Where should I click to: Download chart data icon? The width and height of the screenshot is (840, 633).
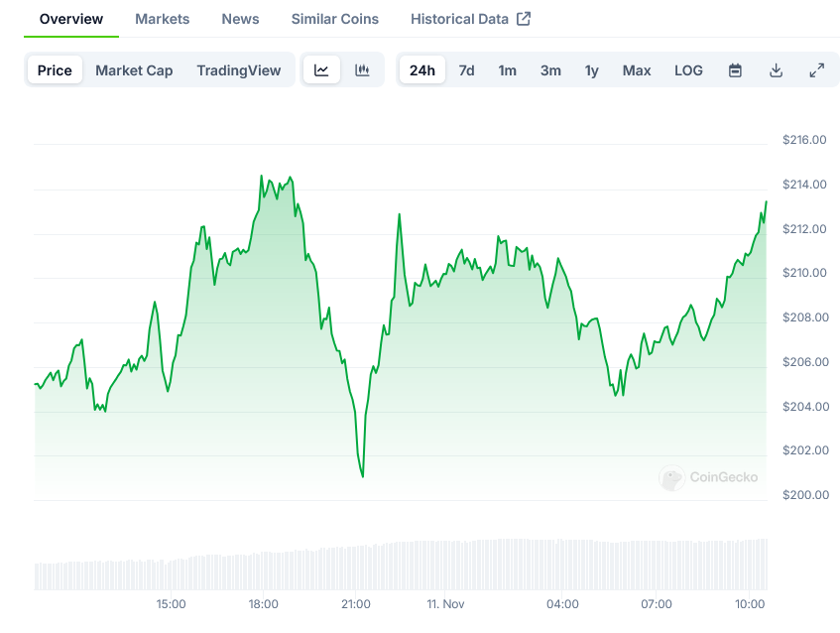(x=776, y=70)
